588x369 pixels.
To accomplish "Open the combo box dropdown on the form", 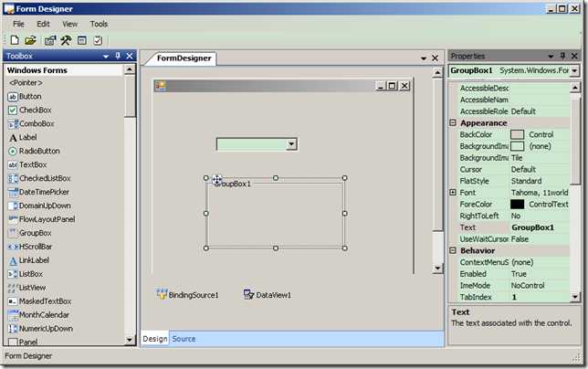I will (291, 144).
